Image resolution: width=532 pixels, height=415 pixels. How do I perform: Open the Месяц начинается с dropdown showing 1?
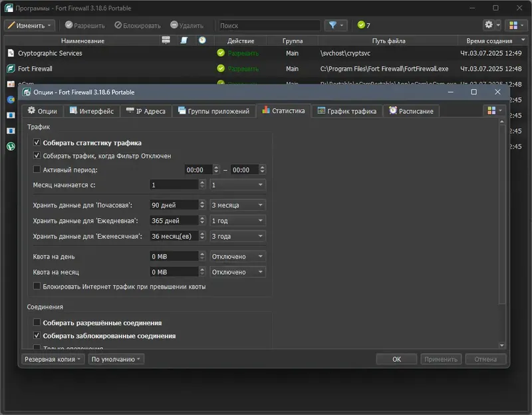(237, 185)
